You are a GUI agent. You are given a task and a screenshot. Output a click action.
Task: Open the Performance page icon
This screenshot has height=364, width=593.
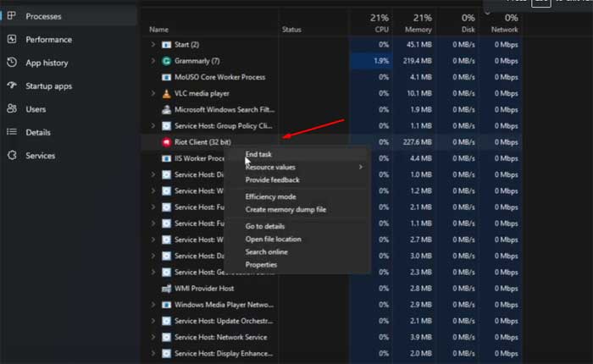tap(12, 40)
